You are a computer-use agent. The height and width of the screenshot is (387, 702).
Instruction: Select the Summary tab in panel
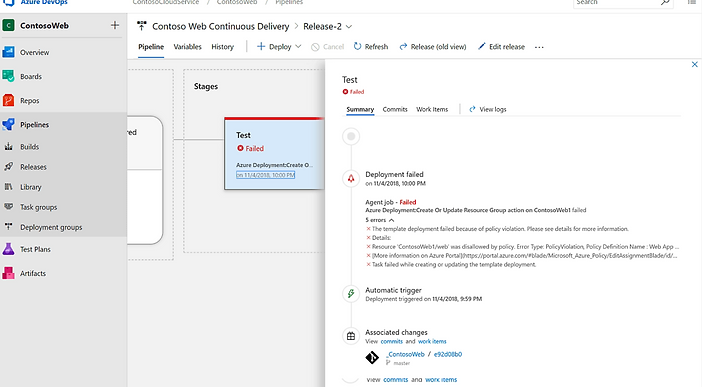click(360, 109)
